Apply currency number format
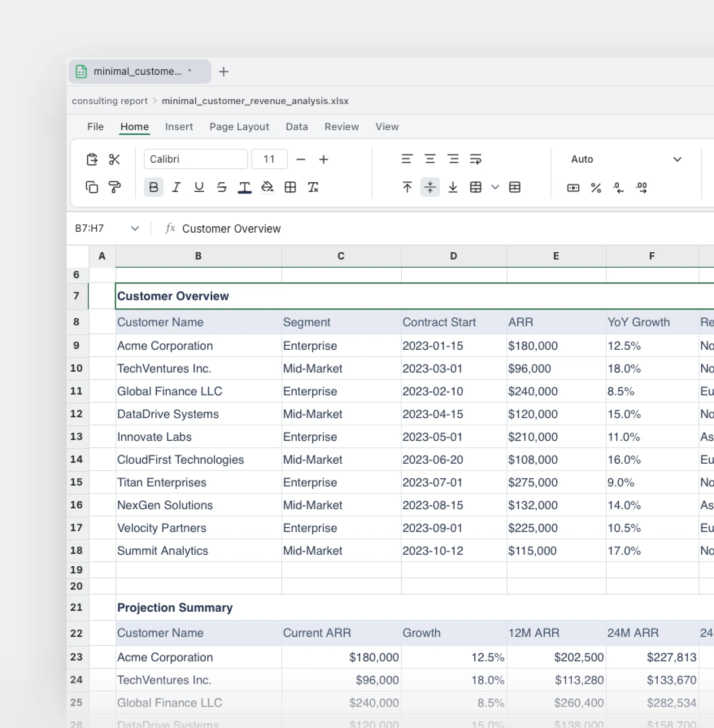The width and height of the screenshot is (714, 728). coord(573,187)
